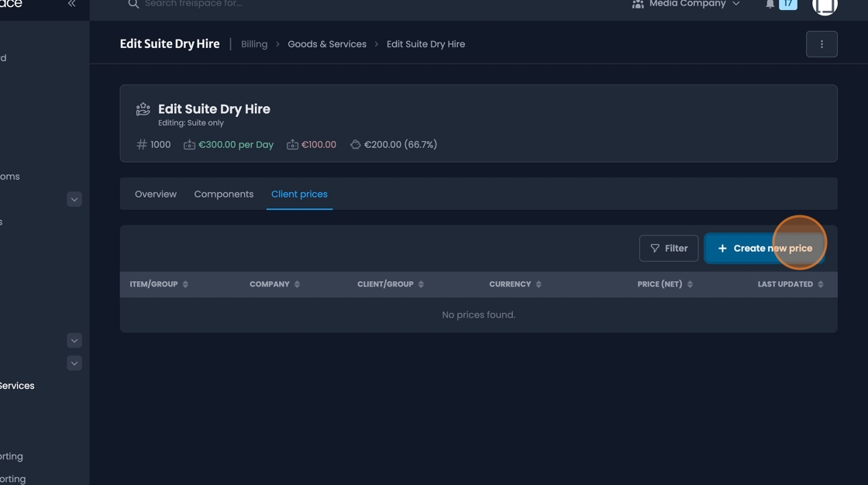The height and width of the screenshot is (485, 868).
Task: Open the notification bell
Action: (x=770, y=4)
